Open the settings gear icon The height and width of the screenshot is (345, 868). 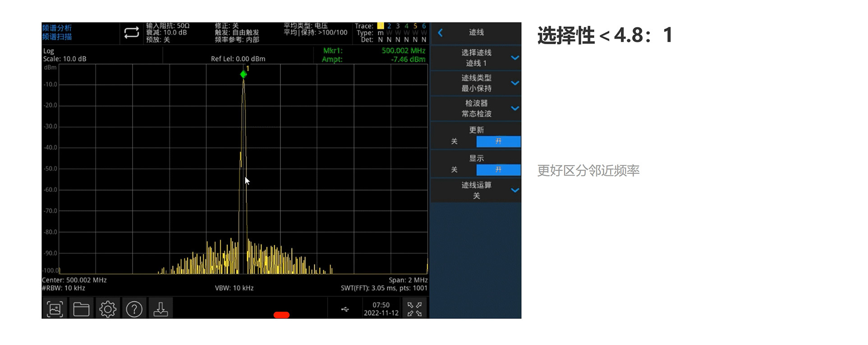[x=108, y=309]
